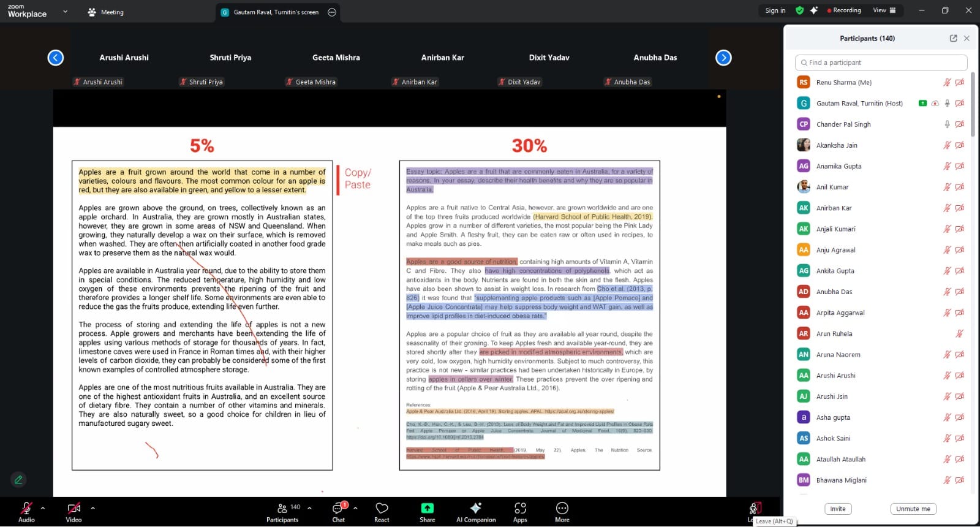Click the Invite button
This screenshot has height=527, width=980.
point(837,509)
